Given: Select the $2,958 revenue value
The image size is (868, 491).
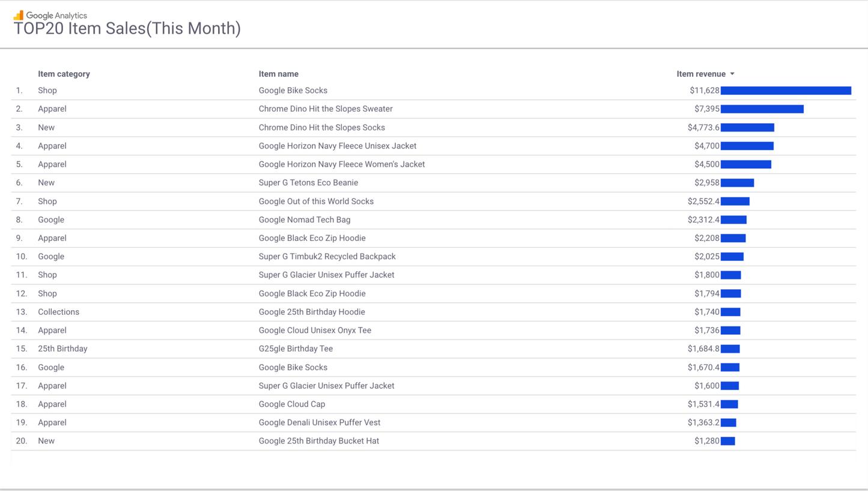Looking at the screenshot, I should pyautogui.click(x=707, y=183).
